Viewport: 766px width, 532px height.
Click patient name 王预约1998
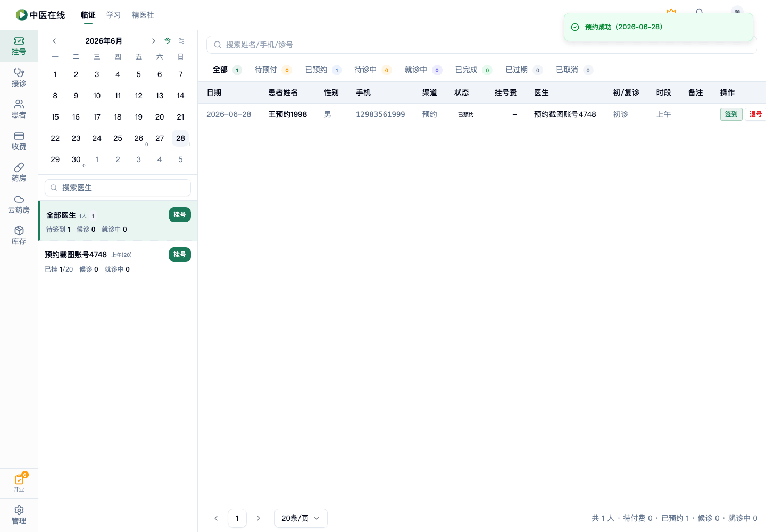[288, 114]
